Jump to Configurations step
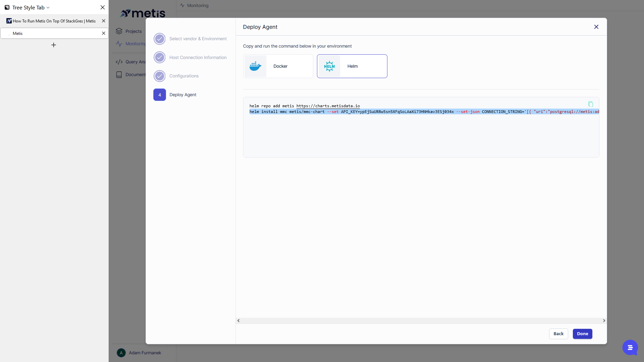The width and height of the screenshot is (644, 362). click(184, 76)
